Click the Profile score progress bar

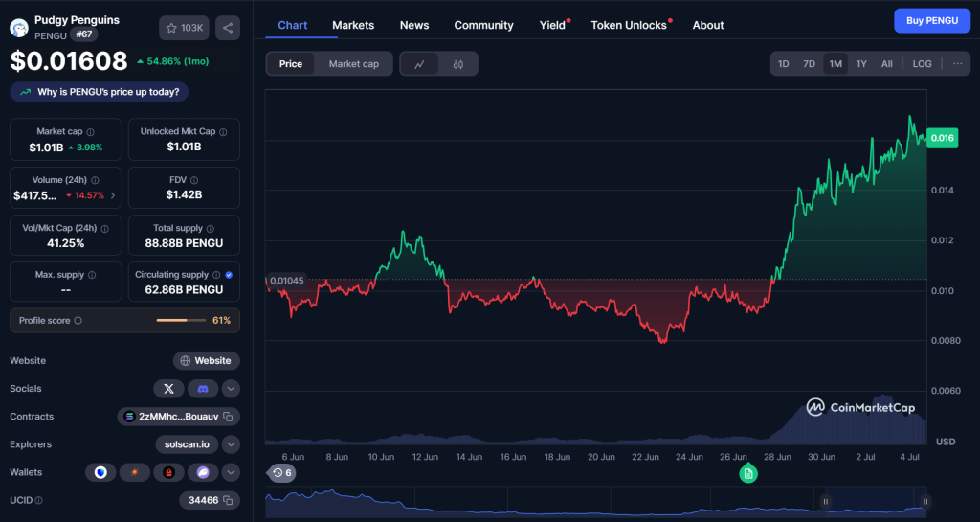(x=181, y=321)
